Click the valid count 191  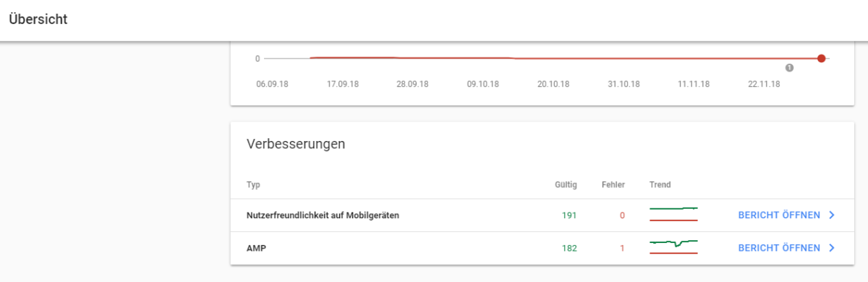tap(569, 215)
